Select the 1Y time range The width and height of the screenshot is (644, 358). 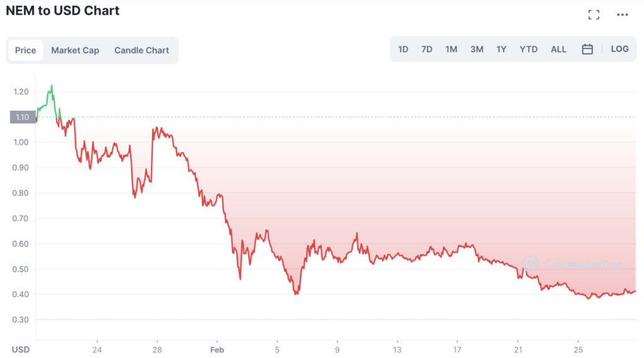point(501,49)
